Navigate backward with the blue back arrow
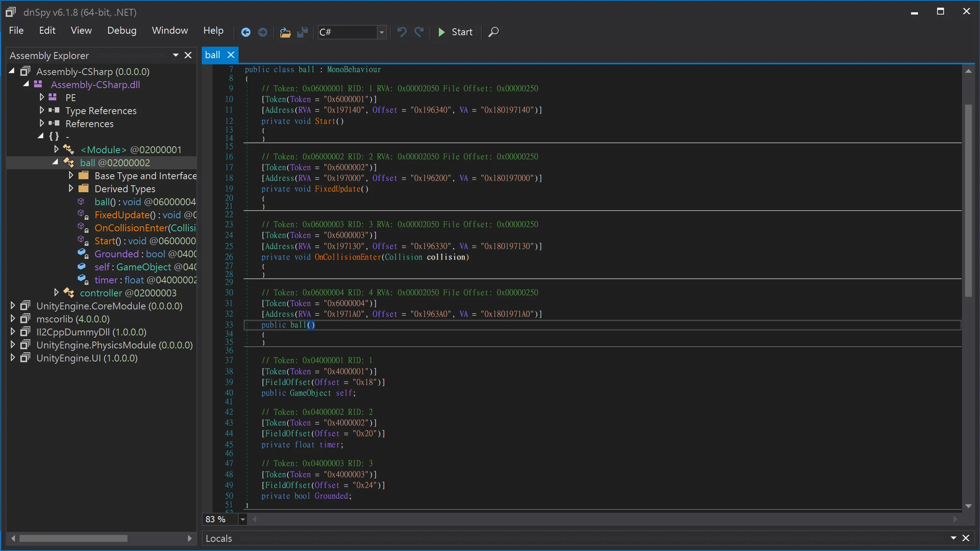This screenshot has height=551, width=980. (246, 32)
